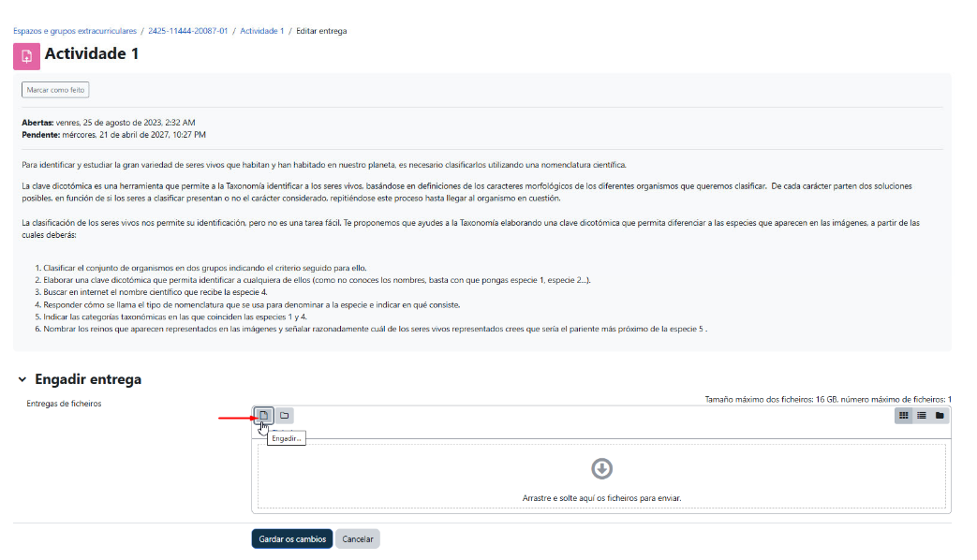Screen dimensions: 977x560
Task: Switch file view to details list
Action: (922, 415)
